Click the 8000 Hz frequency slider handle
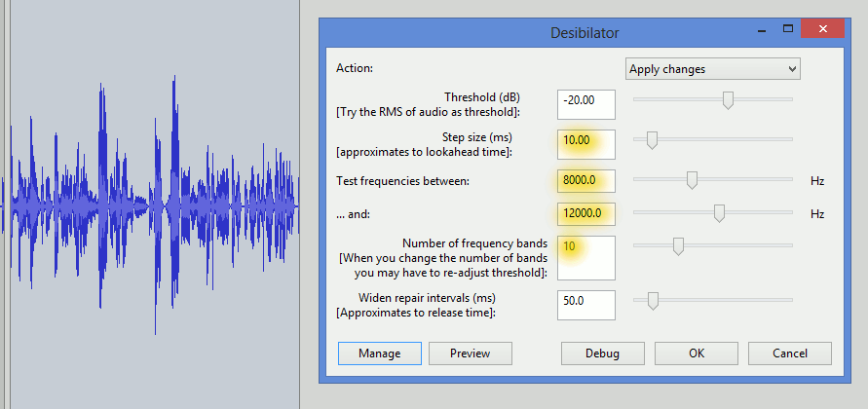This screenshot has width=868, height=409. pos(692,180)
